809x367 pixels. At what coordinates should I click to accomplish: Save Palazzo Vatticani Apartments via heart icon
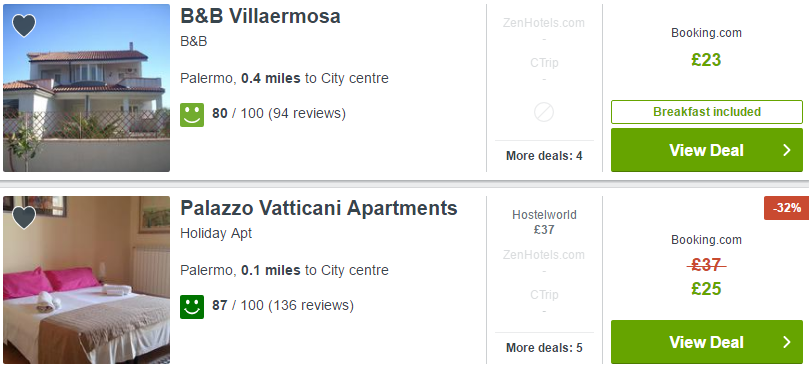tap(24, 217)
